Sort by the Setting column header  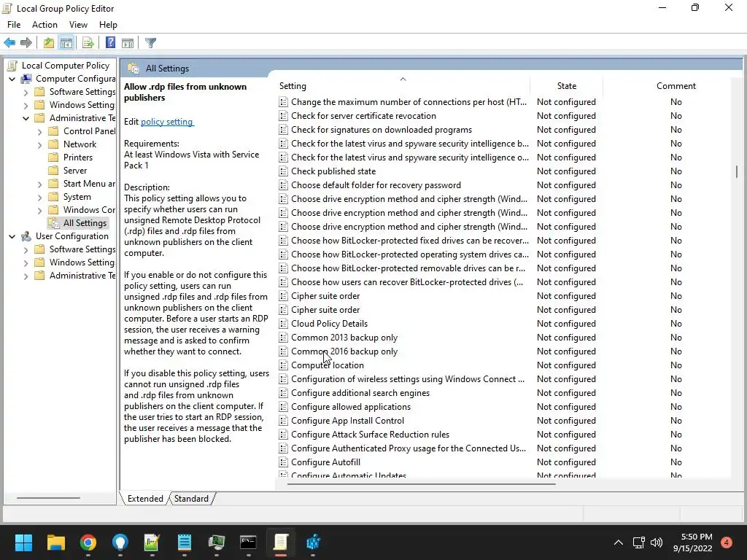point(403,86)
